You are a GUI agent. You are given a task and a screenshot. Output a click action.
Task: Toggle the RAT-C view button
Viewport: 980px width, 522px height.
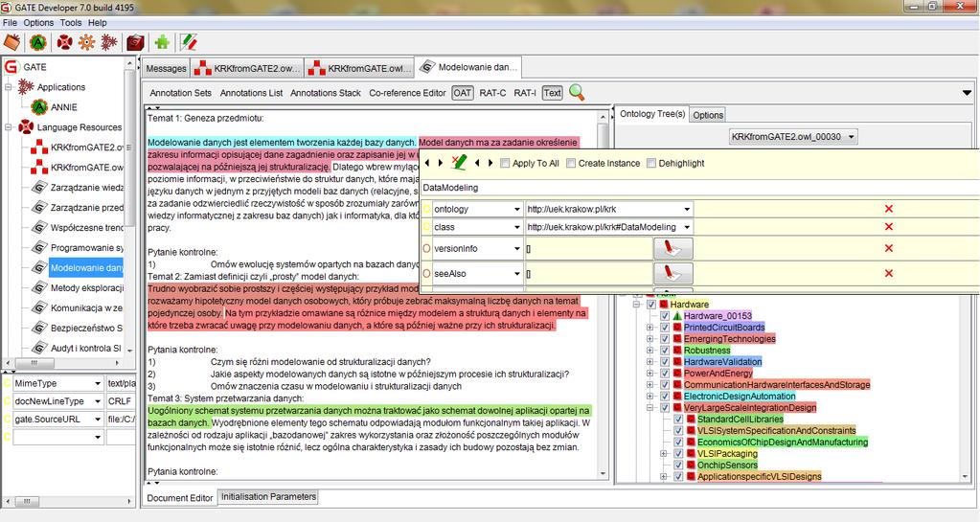[492, 93]
